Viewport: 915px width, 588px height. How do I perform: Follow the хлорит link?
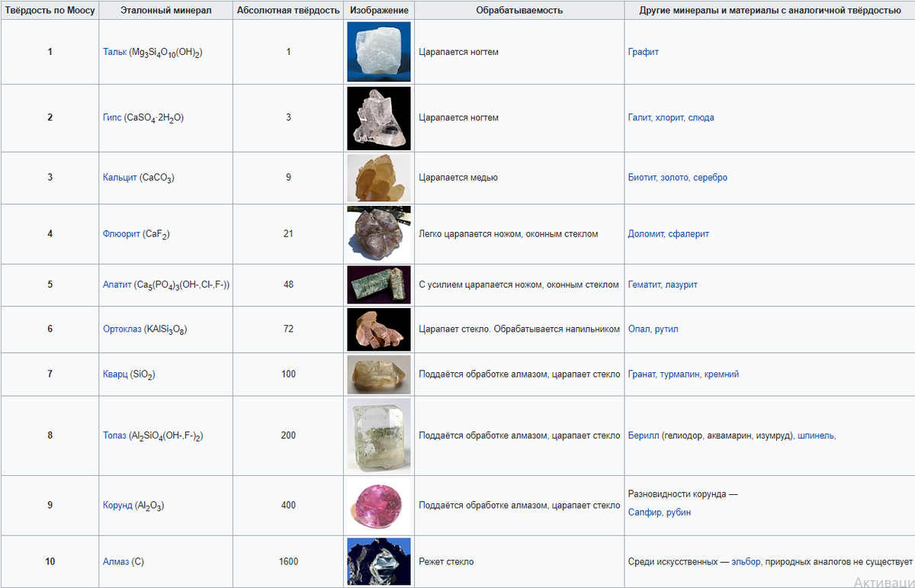click(669, 117)
